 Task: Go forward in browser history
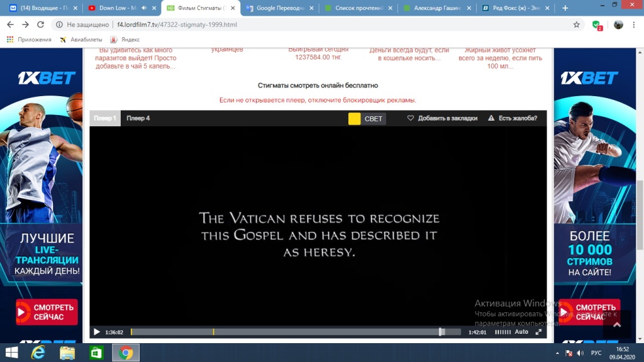25,25
